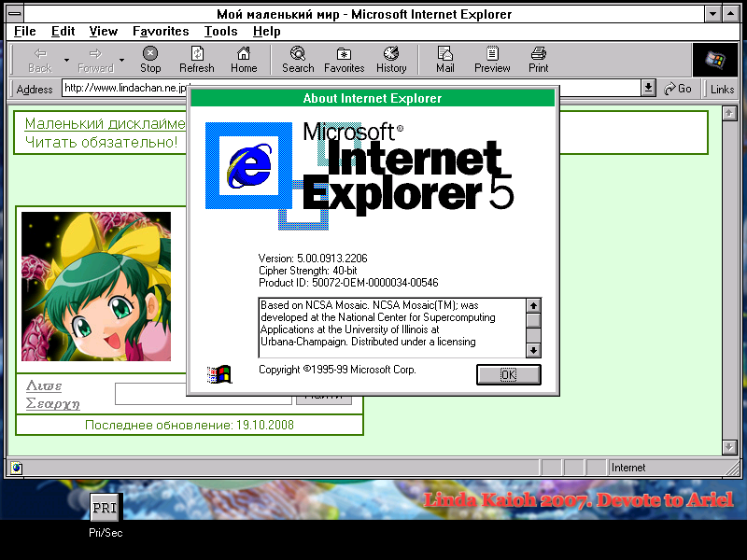Open the Edit menu
Screen dimensions: 747x560
click(63, 32)
